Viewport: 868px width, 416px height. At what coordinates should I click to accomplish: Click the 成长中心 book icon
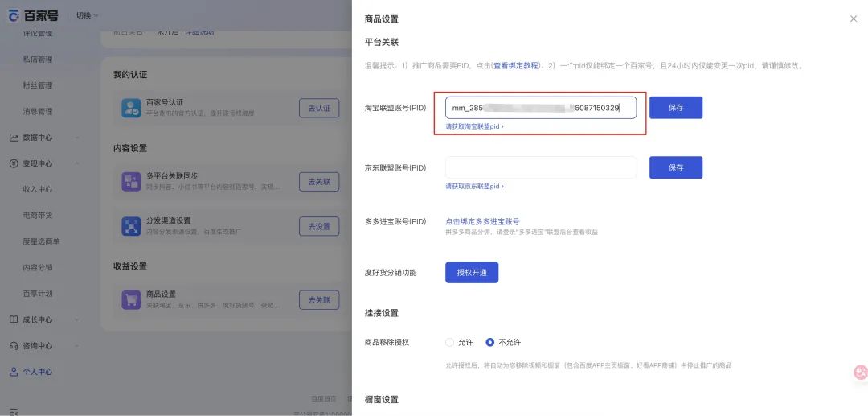tap(14, 319)
